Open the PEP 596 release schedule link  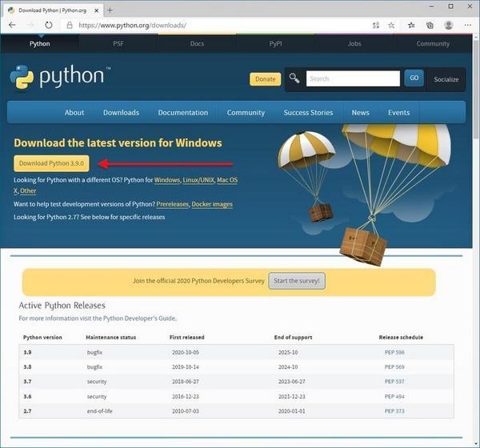point(394,353)
